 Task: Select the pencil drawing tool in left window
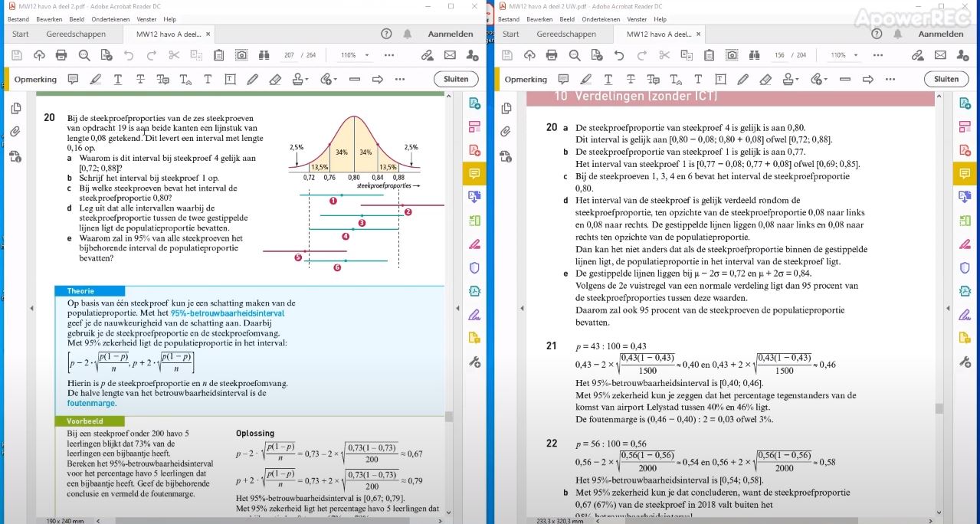(x=252, y=79)
